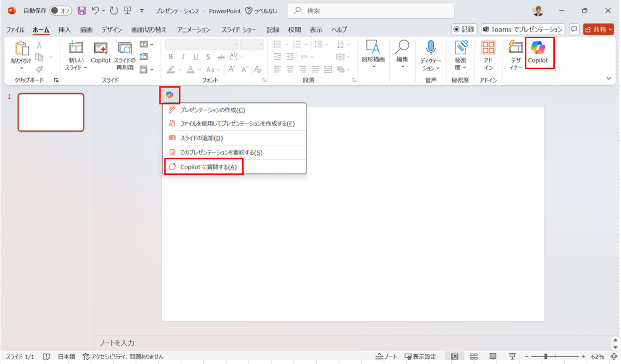Click Normal view icon in status bar
The width and height of the screenshot is (621, 364).
(x=454, y=357)
